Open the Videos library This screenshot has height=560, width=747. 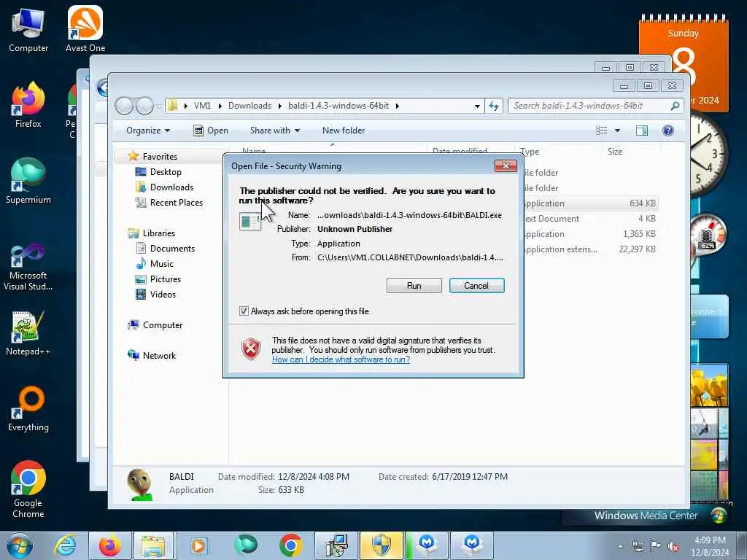pyautogui.click(x=163, y=295)
